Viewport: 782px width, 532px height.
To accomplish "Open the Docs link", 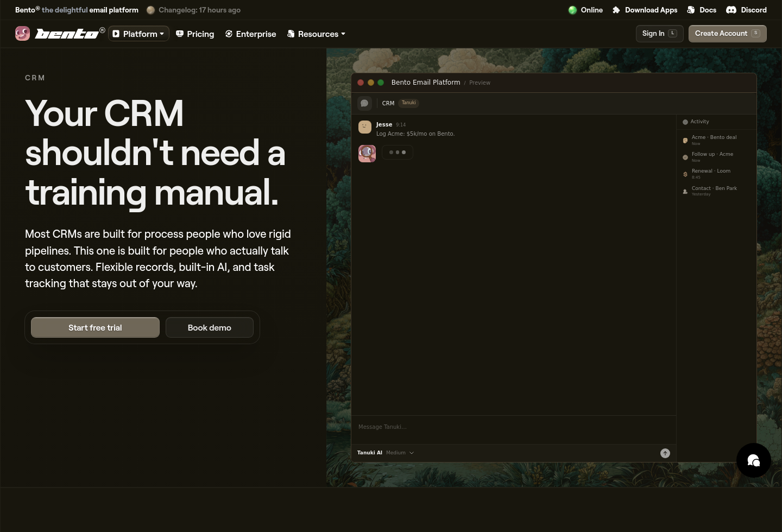I will pyautogui.click(x=702, y=10).
